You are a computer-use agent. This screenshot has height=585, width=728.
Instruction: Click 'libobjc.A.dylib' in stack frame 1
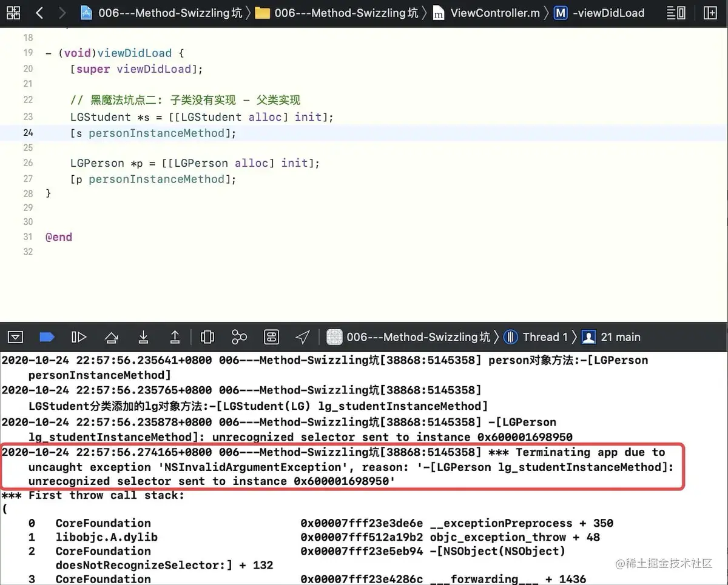click(107, 537)
